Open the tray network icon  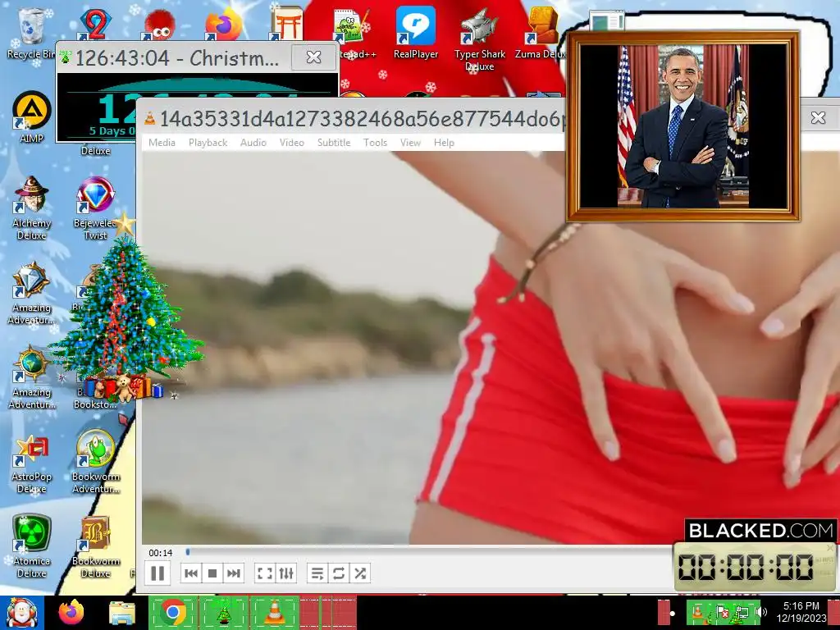tap(743, 612)
